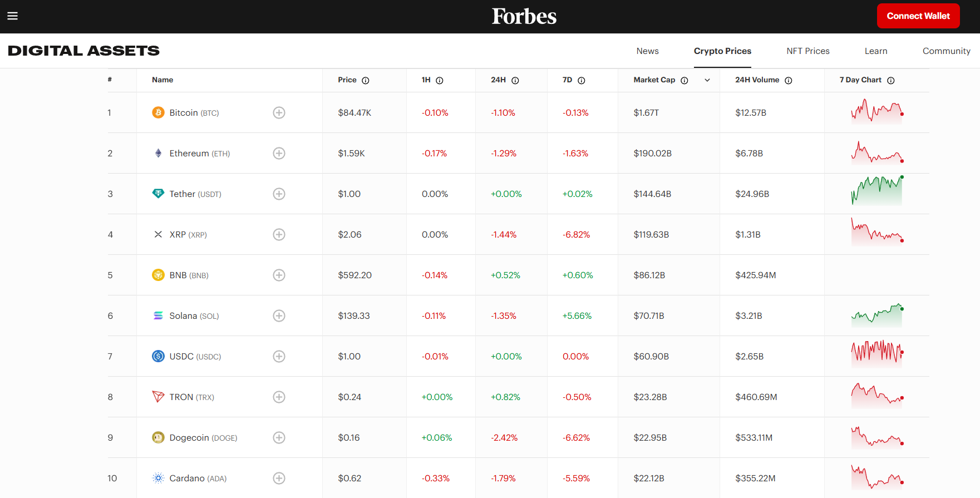Open the Learn tab
Image resolution: width=980 pixels, height=498 pixels.
click(x=876, y=51)
